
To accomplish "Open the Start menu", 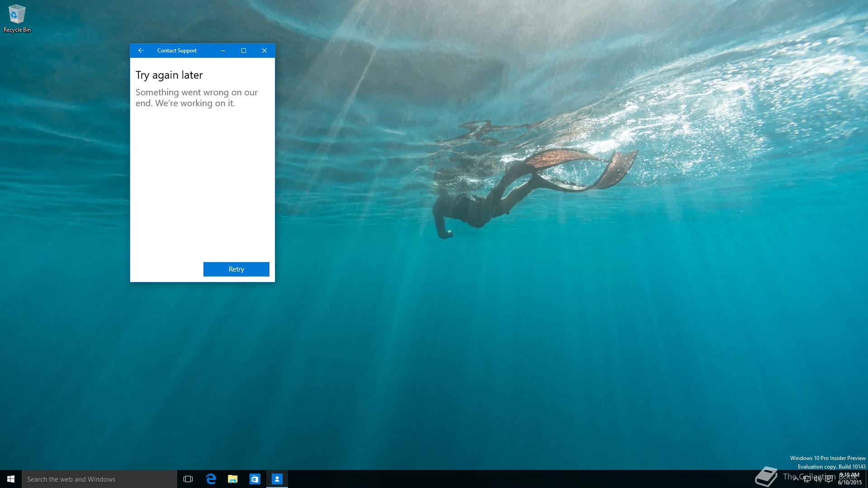I will coord(11,479).
